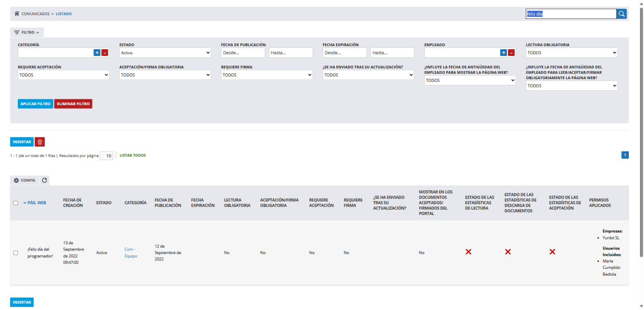Image resolution: width=644 pixels, height=310 pixels.
Task: Click the Fecha de Publicación Desde field
Action: click(x=242, y=53)
